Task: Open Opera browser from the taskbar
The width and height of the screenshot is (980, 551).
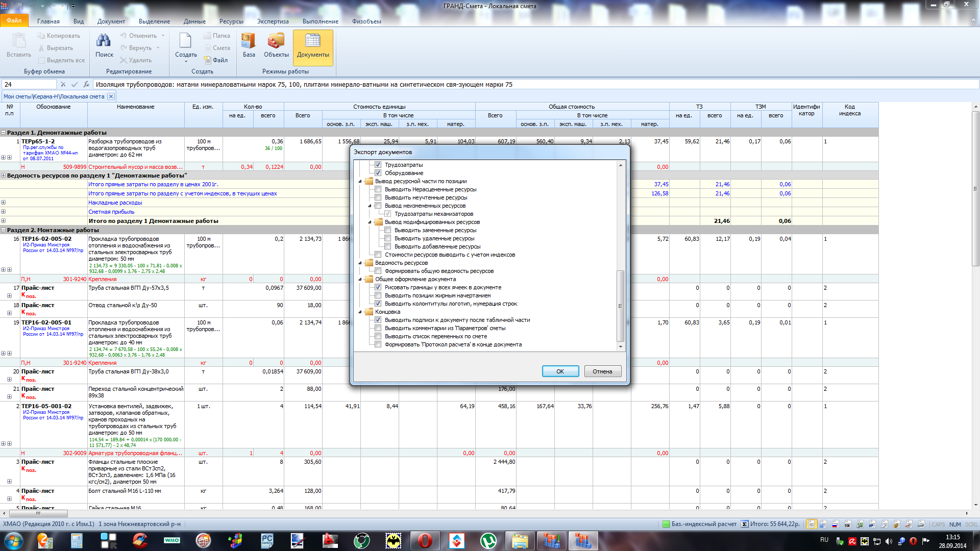Action: pos(425,540)
